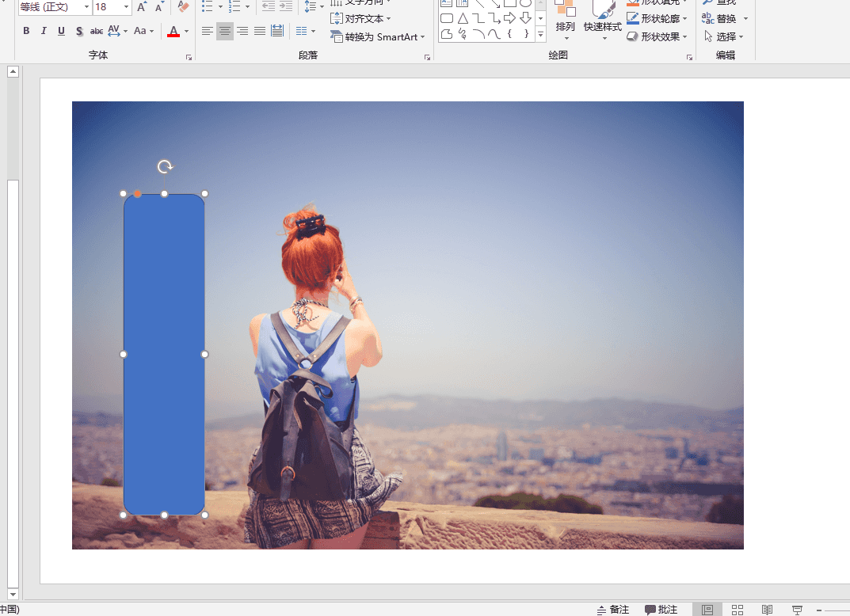Open font color red swatch
Viewport: 850px width, 616px height.
point(173,32)
